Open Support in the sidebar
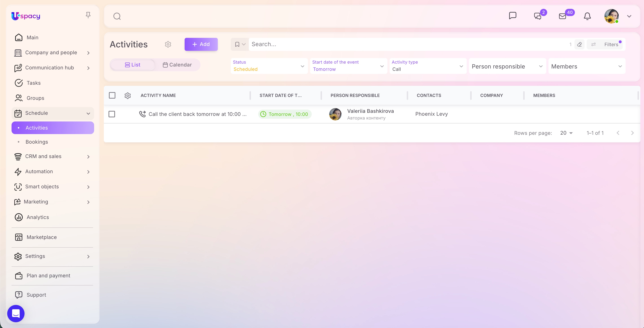The image size is (644, 328). (53, 295)
